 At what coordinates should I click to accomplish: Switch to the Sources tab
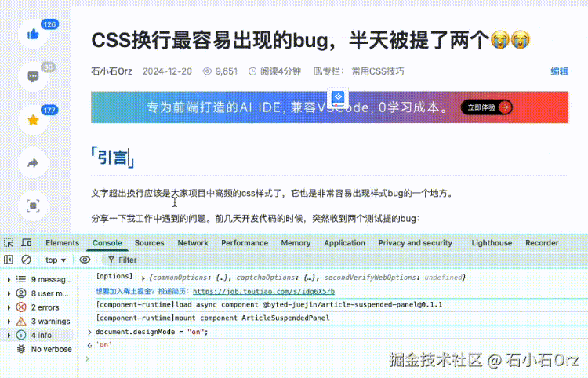pos(149,242)
